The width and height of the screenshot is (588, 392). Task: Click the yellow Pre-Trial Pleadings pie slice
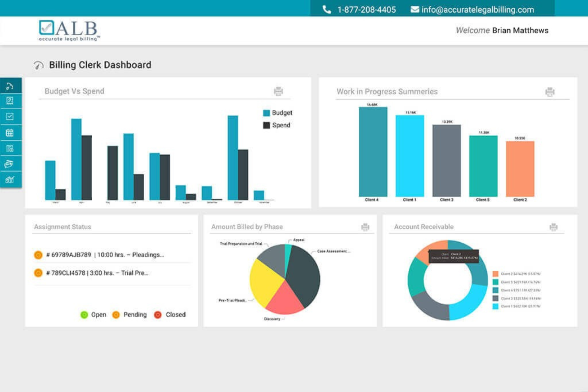[265, 283]
